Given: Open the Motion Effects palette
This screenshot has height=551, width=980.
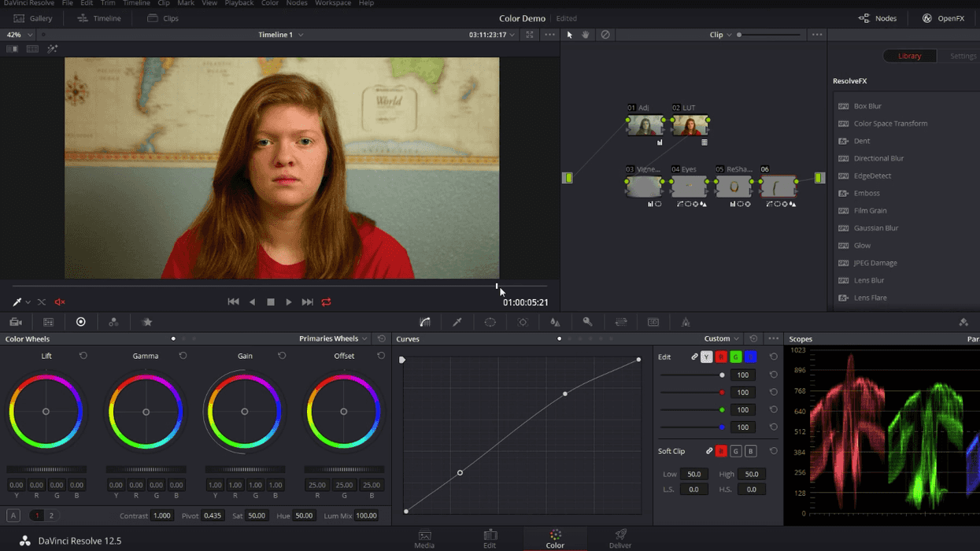Looking at the screenshot, I should point(147,322).
